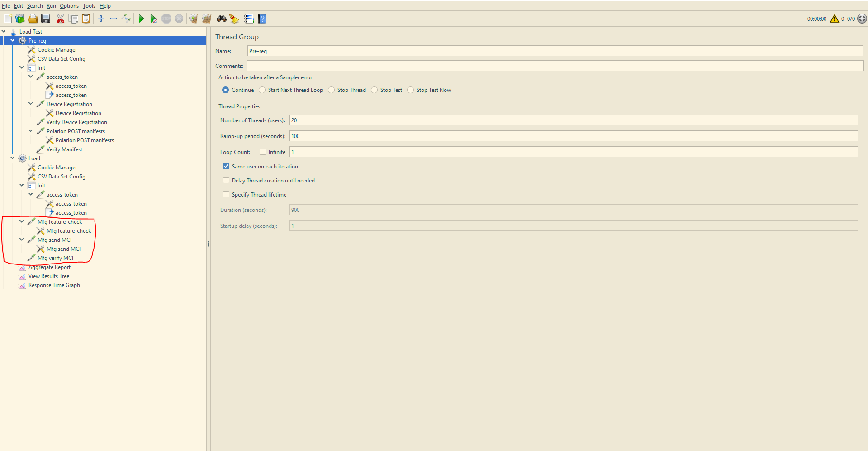Screen dimensions: 868x451
Task: Collapse the Pre-req thread group node
Action: pyautogui.click(x=13, y=40)
